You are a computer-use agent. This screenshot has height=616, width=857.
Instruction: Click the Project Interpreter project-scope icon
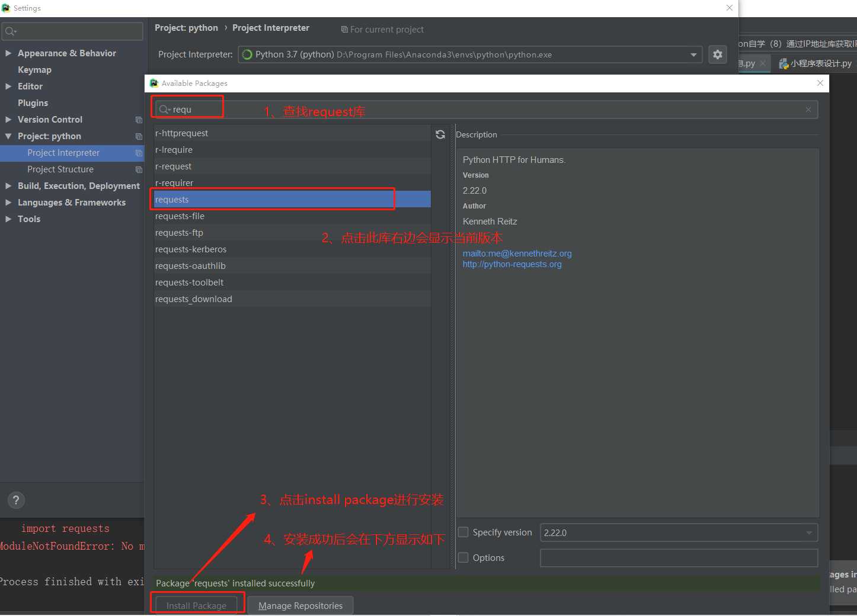coord(139,153)
